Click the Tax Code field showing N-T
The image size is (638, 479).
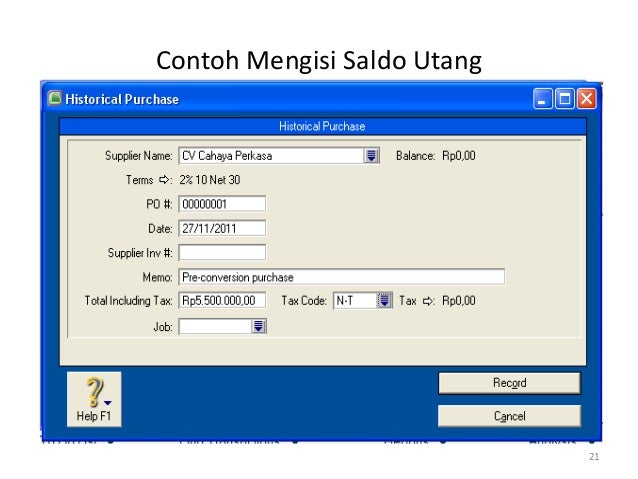click(356, 301)
